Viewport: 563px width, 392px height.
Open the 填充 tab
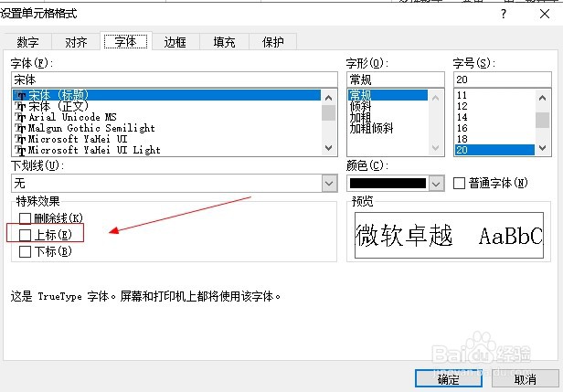coord(224,42)
